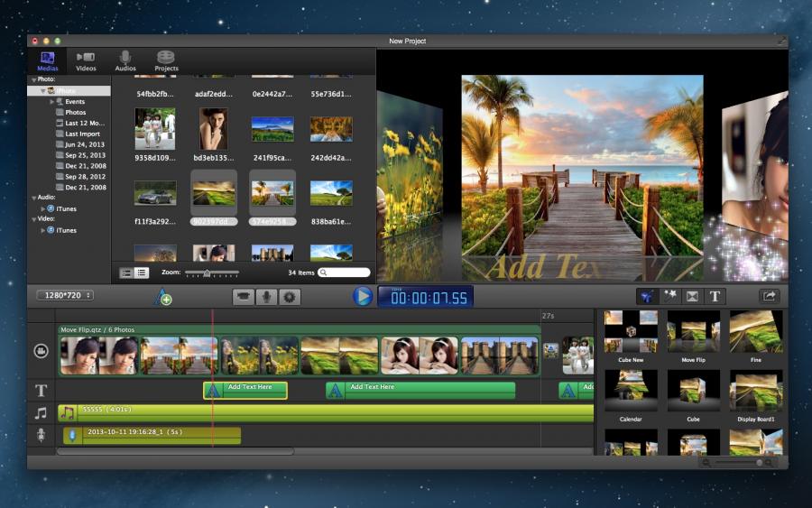Click the video track camera icon

pos(41,351)
